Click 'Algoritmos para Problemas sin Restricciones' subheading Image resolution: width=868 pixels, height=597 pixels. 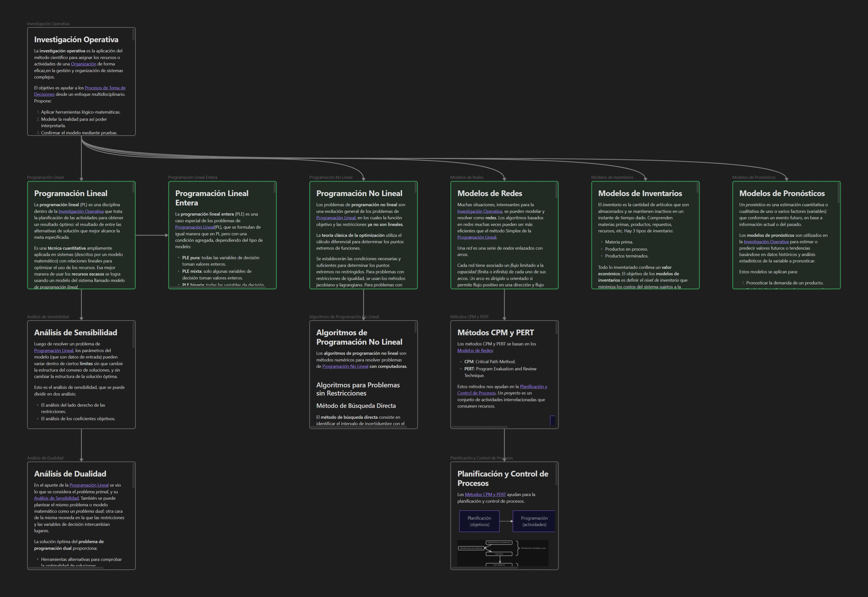pyautogui.click(x=358, y=389)
